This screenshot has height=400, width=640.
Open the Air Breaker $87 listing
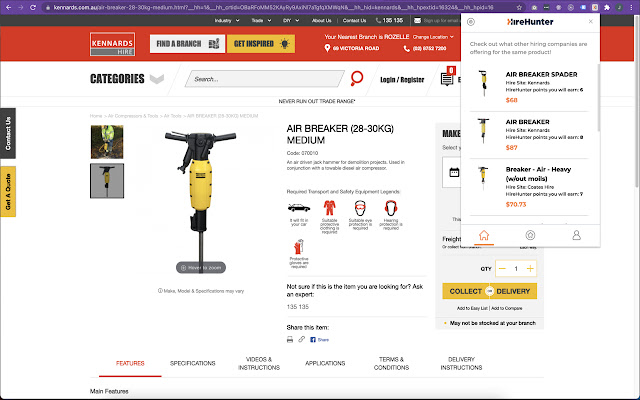(x=529, y=135)
